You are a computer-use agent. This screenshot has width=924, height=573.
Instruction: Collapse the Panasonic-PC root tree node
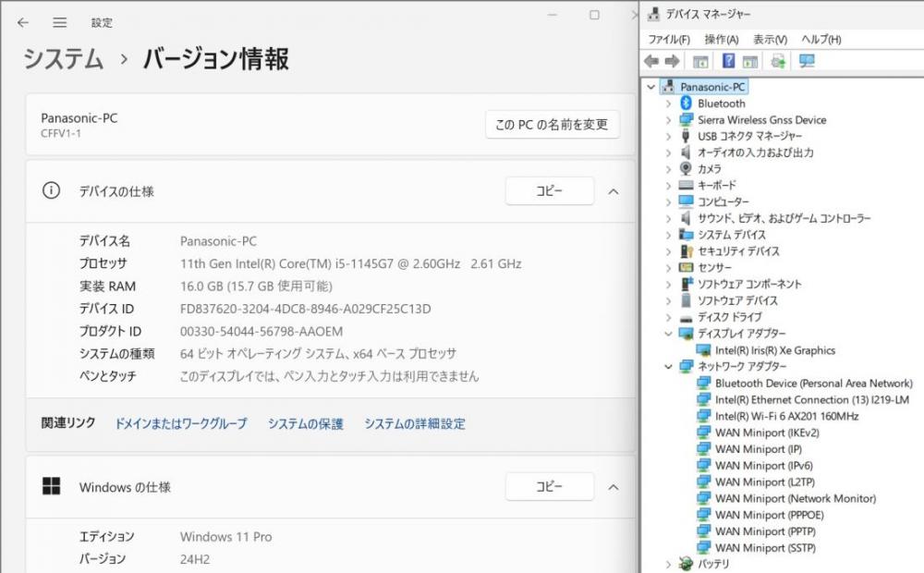coord(651,87)
